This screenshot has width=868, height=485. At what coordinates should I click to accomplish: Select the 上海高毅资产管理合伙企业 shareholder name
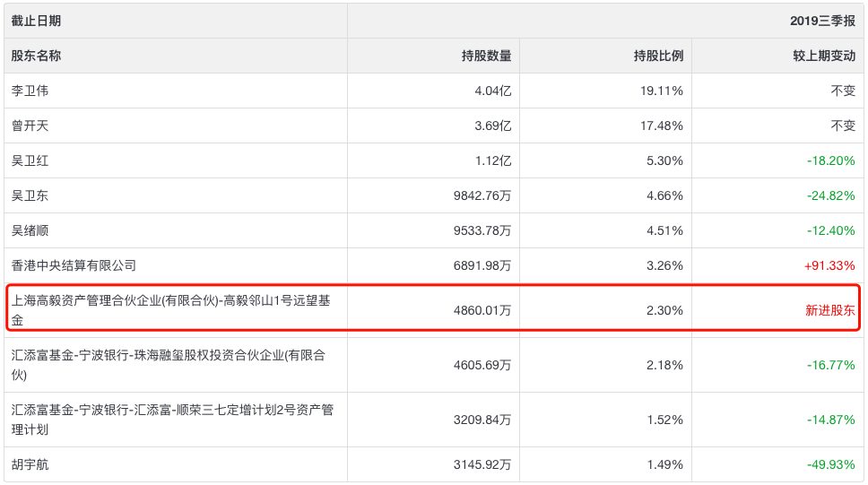click(x=170, y=310)
